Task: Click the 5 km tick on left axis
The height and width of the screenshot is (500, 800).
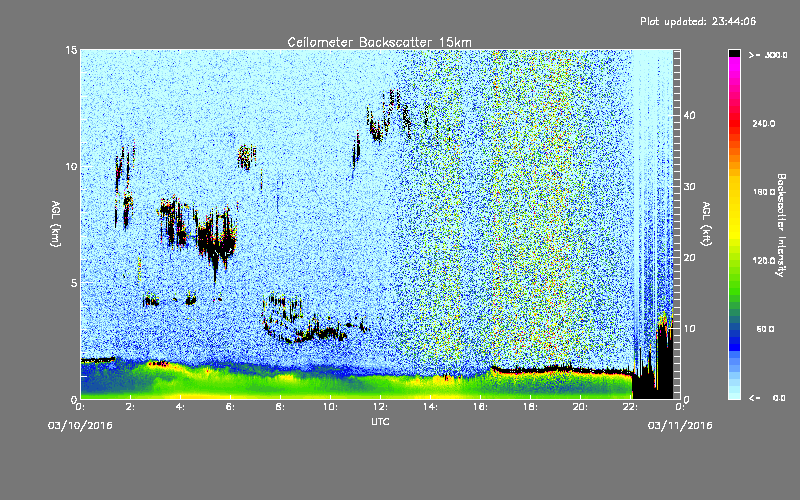Action: (x=74, y=283)
